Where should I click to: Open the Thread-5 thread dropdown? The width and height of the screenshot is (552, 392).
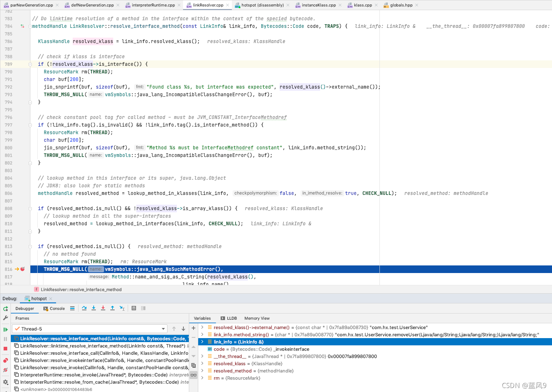click(x=90, y=329)
